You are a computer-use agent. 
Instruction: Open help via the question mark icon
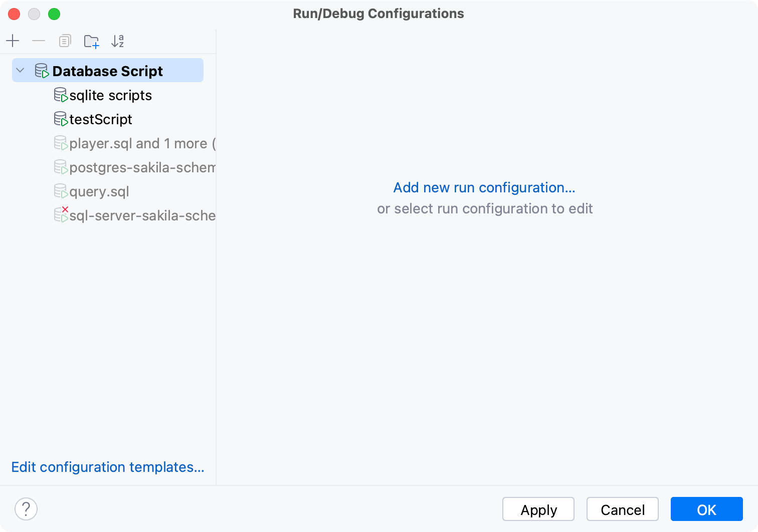click(x=26, y=509)
